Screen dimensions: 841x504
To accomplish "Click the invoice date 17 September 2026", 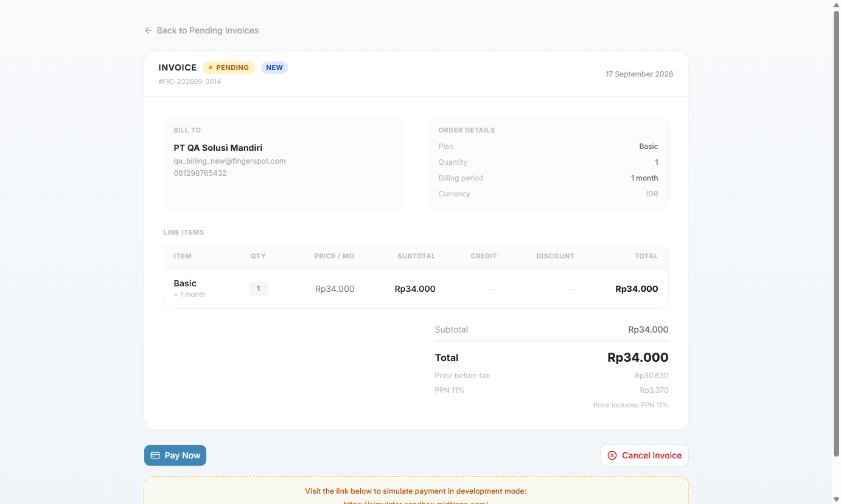I will pos(640,74).
